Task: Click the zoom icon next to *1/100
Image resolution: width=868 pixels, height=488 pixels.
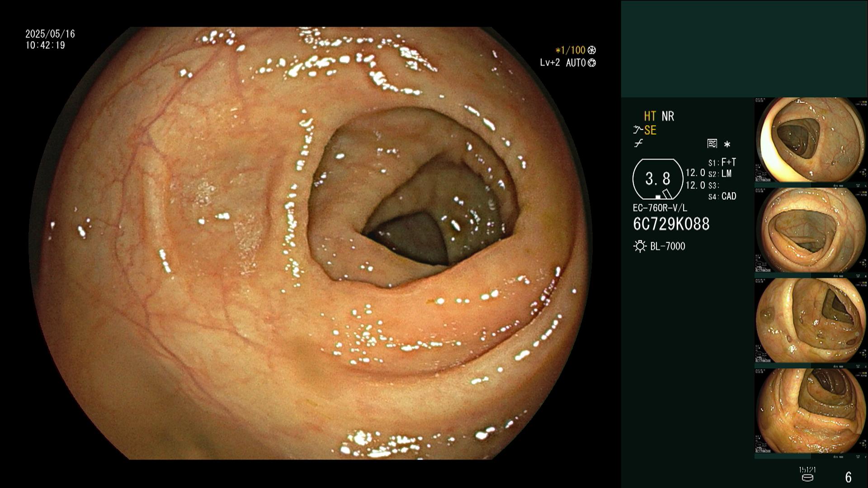Action: click(x=592, y=50)
